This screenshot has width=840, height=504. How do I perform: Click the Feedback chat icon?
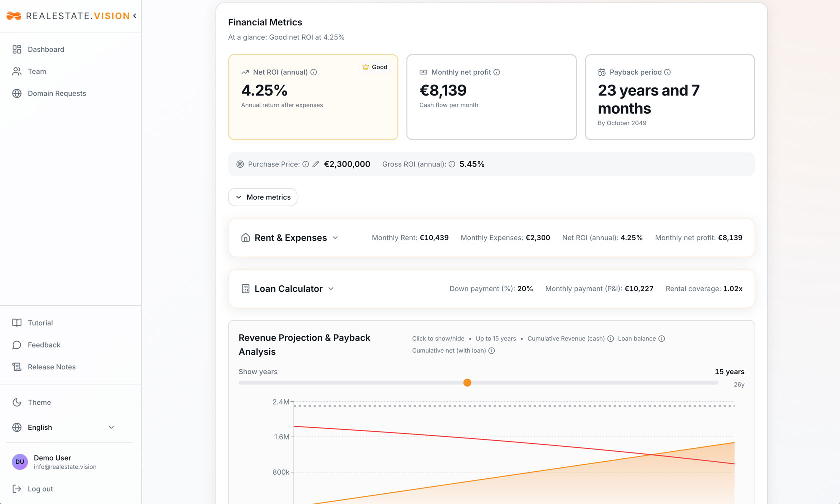pos(17,345)
